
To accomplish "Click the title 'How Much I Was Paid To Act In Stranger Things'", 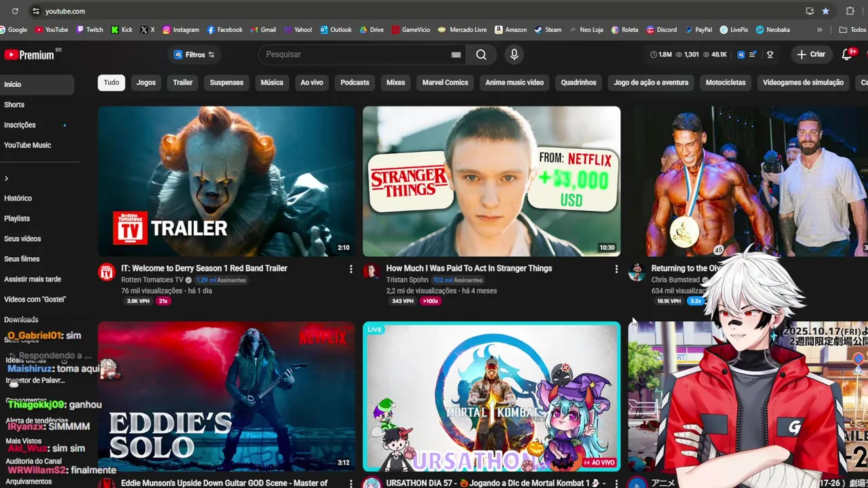I will point(469,268).
